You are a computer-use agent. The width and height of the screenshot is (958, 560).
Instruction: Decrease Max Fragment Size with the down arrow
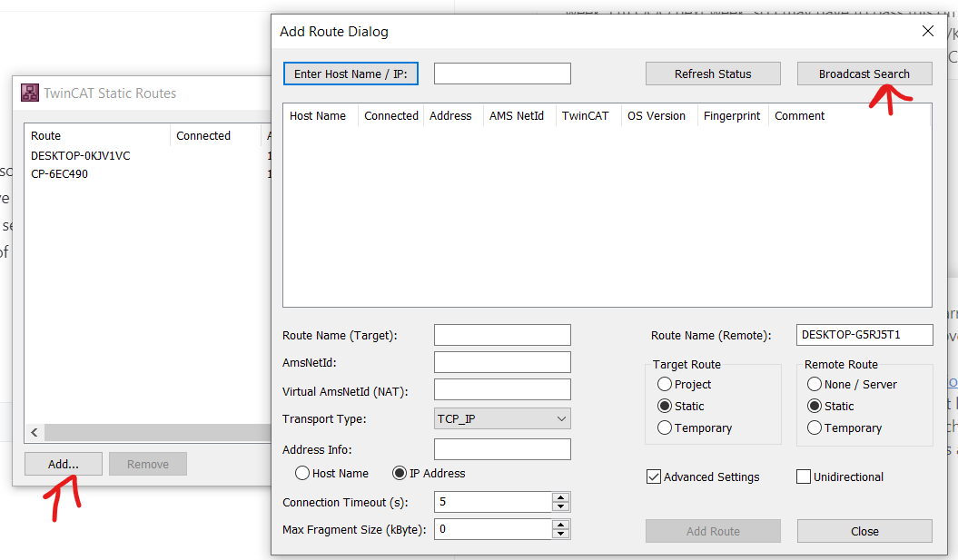tap(560, 534)
